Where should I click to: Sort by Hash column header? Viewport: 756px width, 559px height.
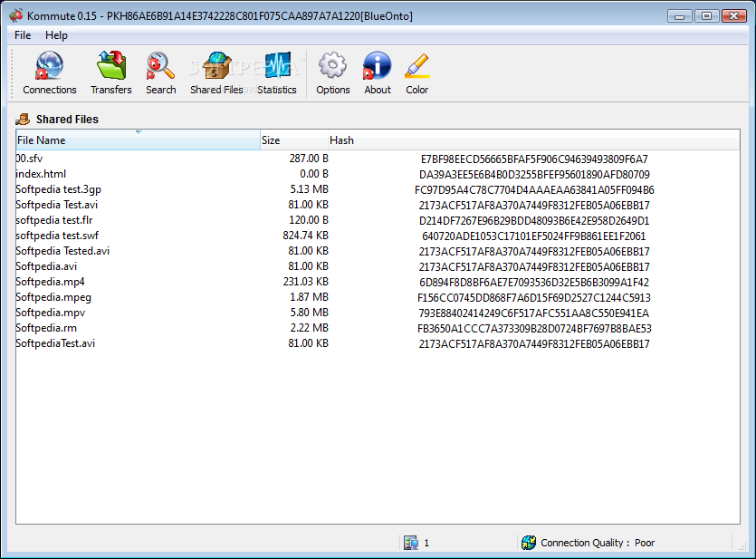pos(534,140)
